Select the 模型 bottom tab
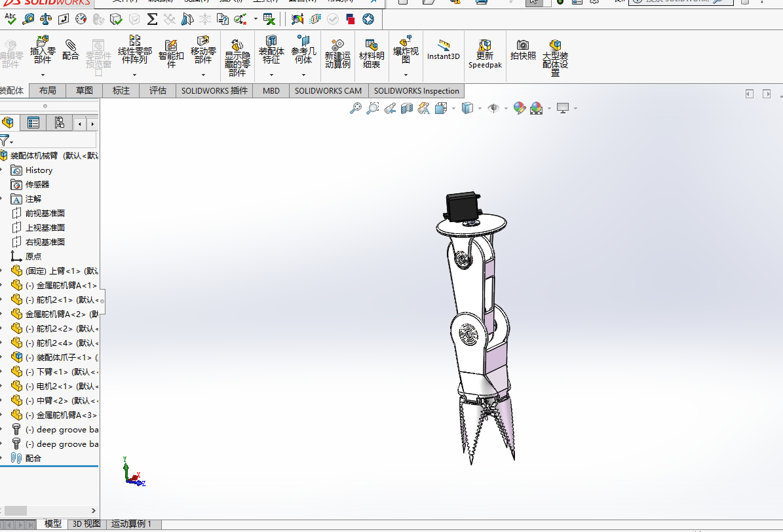783x532 pixels. pos(53,523)
